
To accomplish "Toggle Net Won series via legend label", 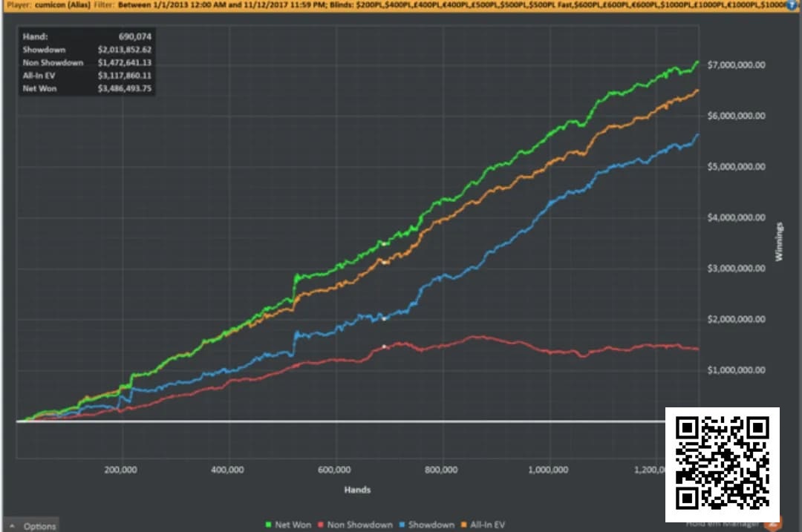I will pos(293,525).
